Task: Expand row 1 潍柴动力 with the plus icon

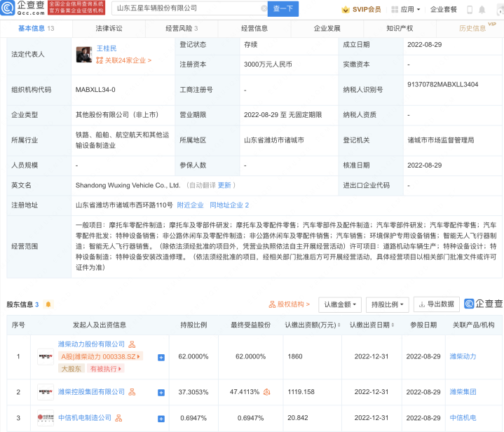Action: click(161, 358)
